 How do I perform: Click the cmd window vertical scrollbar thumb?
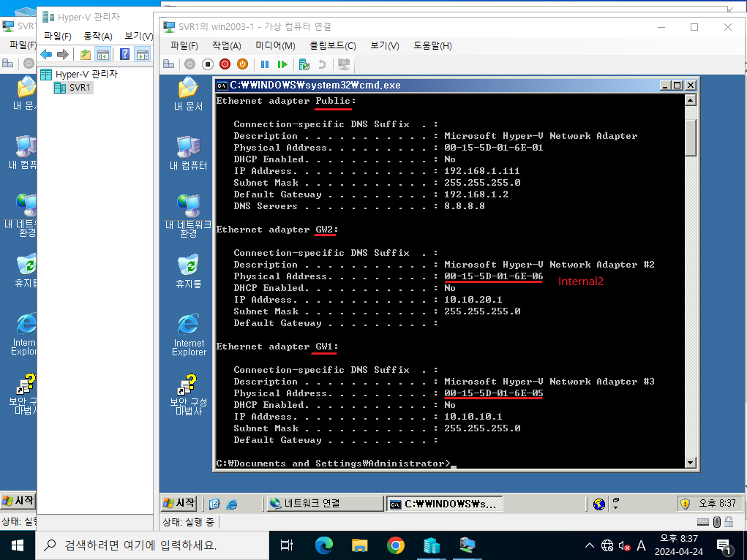(x=691, y=137)
